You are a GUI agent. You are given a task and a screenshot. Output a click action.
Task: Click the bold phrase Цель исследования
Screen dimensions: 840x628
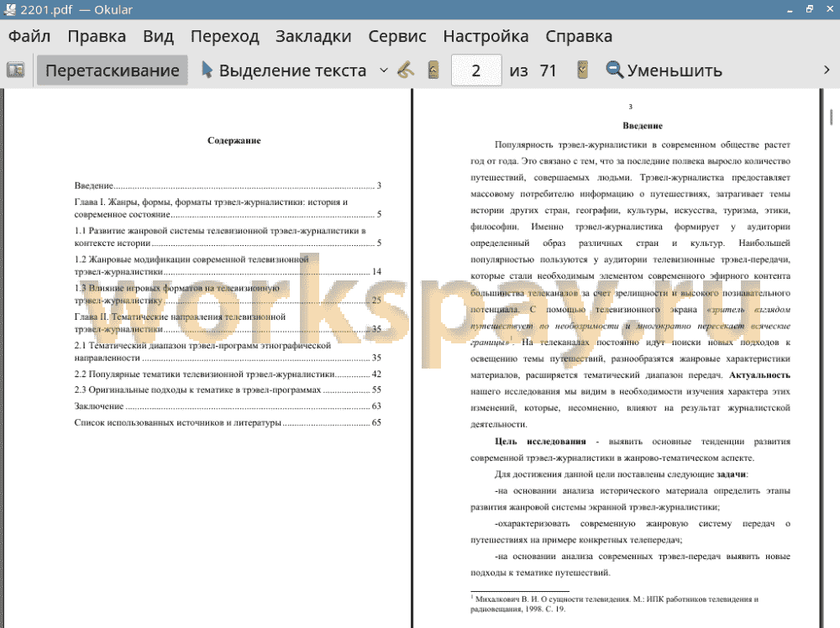[540, 442]
